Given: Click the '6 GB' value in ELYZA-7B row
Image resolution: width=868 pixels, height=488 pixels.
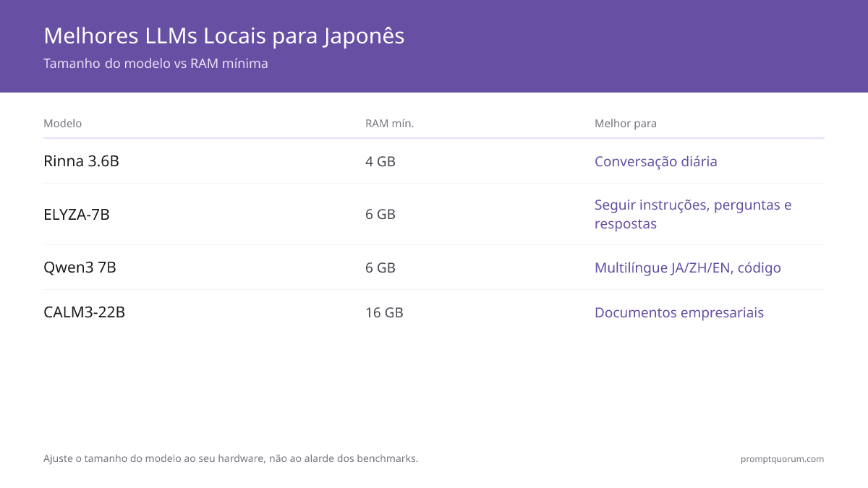Looking at the screenshot, I should point(380,215).
